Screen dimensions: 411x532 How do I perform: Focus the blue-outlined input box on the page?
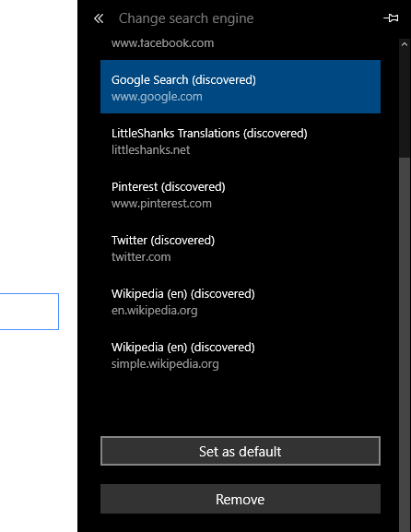(29, 312)
